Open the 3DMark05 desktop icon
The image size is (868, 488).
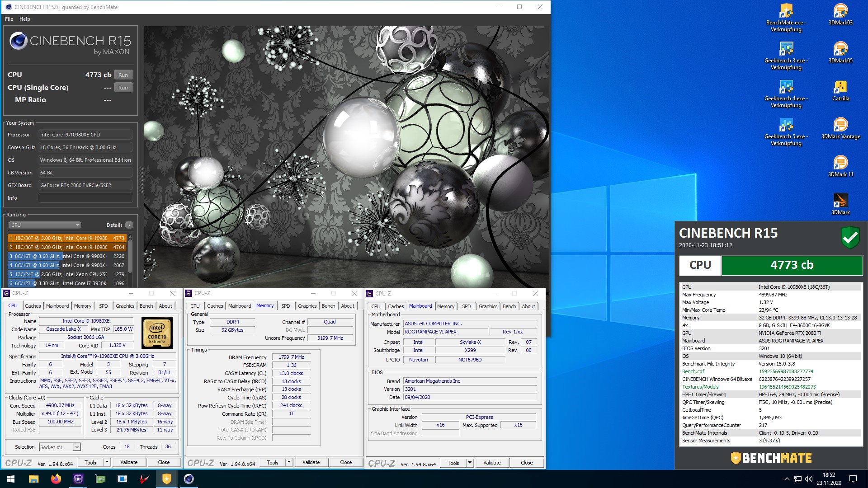pyautogui.click(x=840, y=52)
